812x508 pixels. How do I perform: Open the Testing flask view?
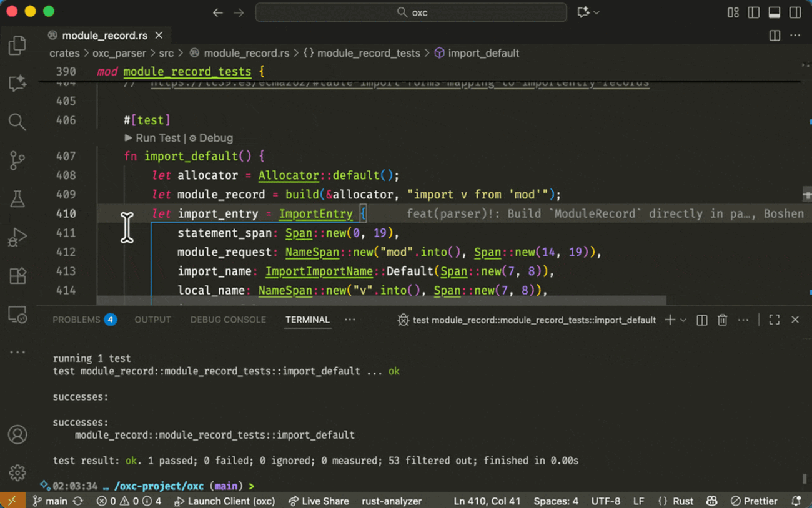[17, 199]
